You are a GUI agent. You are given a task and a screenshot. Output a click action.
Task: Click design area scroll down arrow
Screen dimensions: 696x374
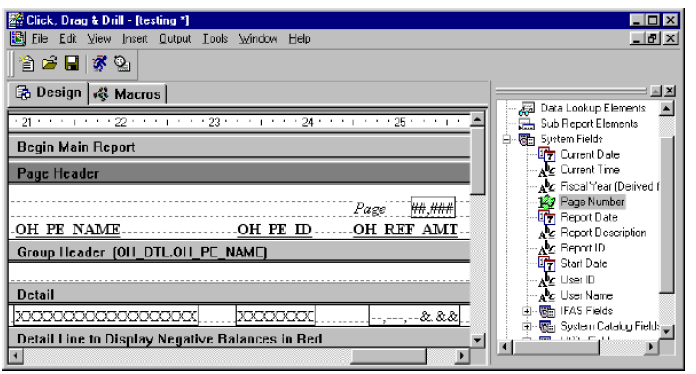point(477,340)
